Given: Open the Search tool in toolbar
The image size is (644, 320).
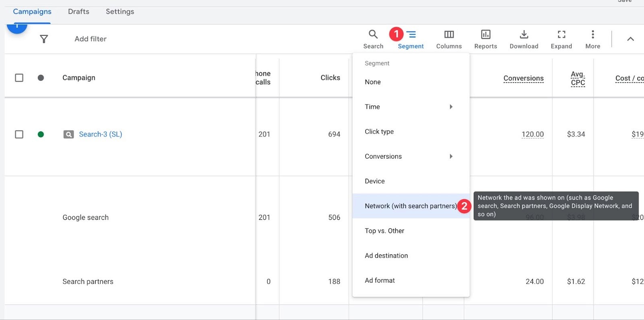Looking at the screenshot, I should pyautogui.click(x=373, y=39).
